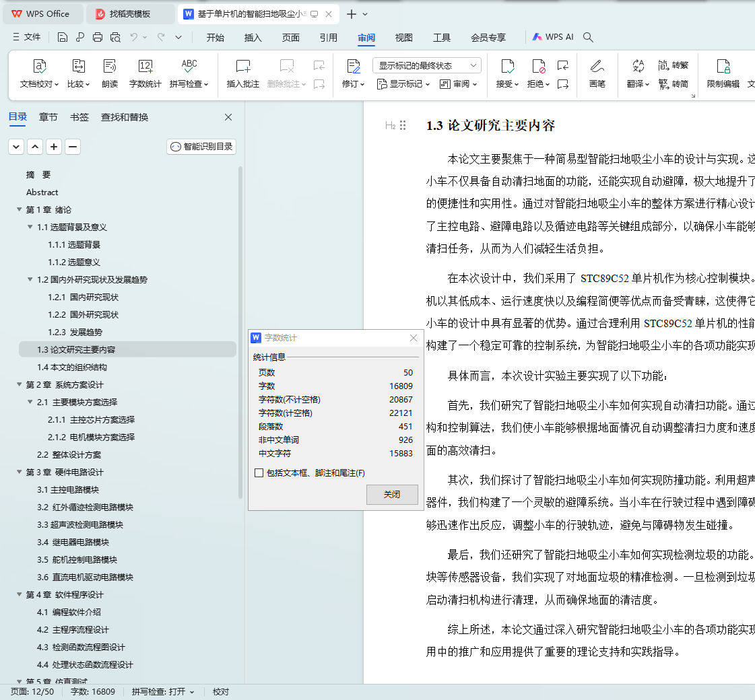Collapse 1.2 国内外研究现状及发展趋势 node
755x700 pixels.
(30, 279)
